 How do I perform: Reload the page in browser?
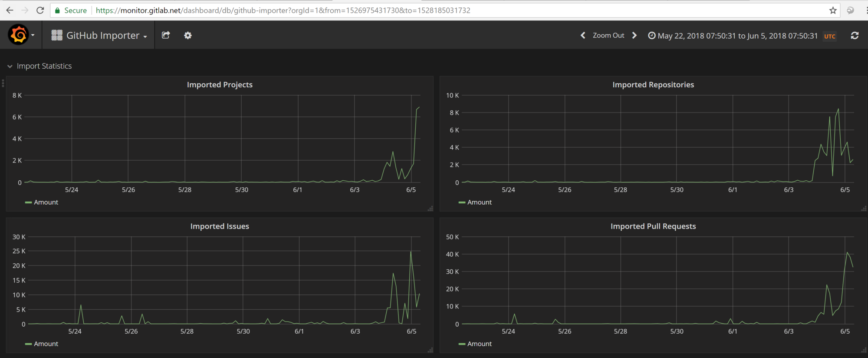tap(40, 10)
